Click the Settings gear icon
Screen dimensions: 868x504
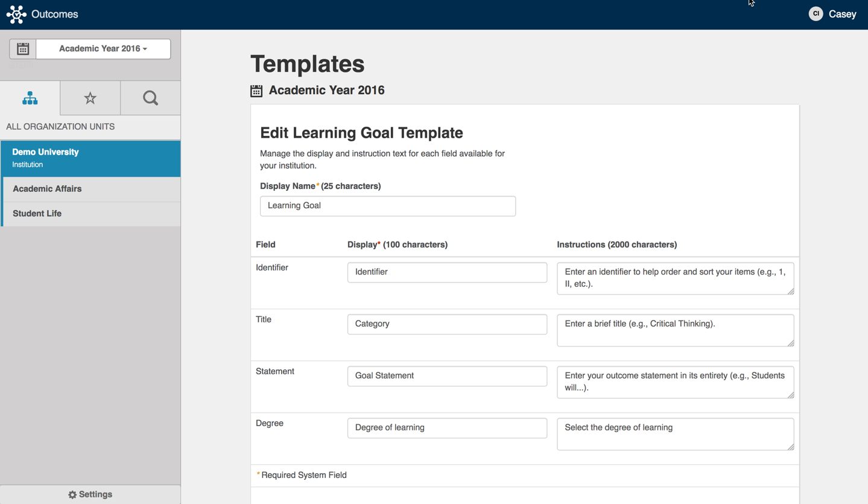pos(72,495)
